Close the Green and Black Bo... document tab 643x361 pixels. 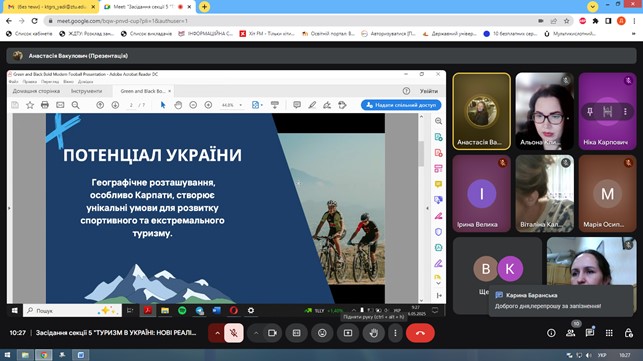pos(169,91)
